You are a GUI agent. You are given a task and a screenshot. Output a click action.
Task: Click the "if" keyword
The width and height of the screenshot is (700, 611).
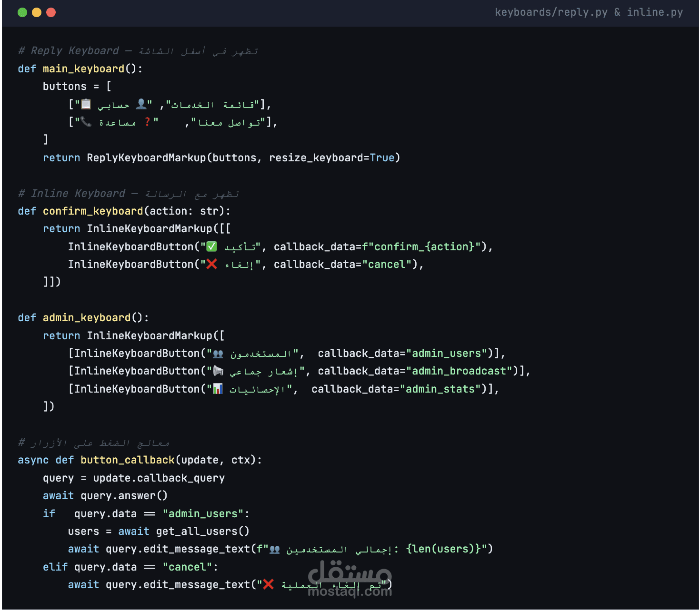(x=49, y=514)
